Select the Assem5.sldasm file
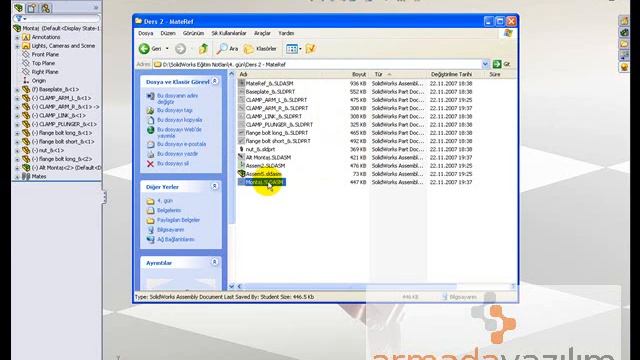Viewport: 640px width, 360px height. click(x=263, y=174)
